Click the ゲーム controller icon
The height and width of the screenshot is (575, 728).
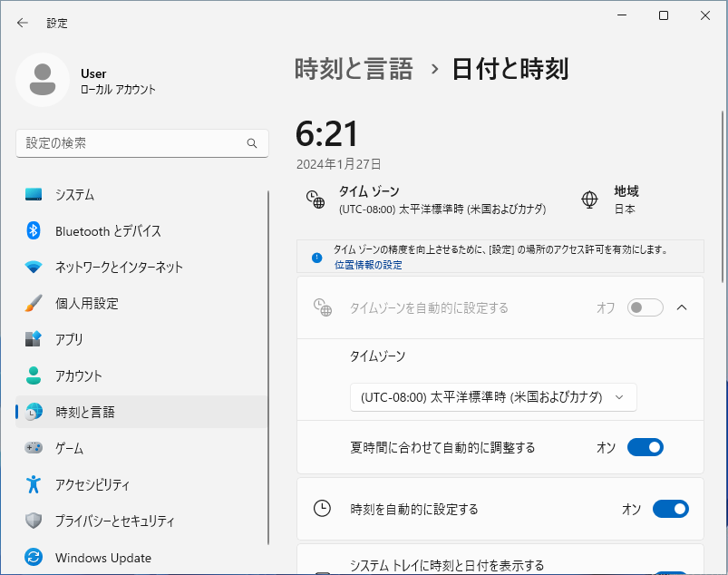(x=34, y=448)
